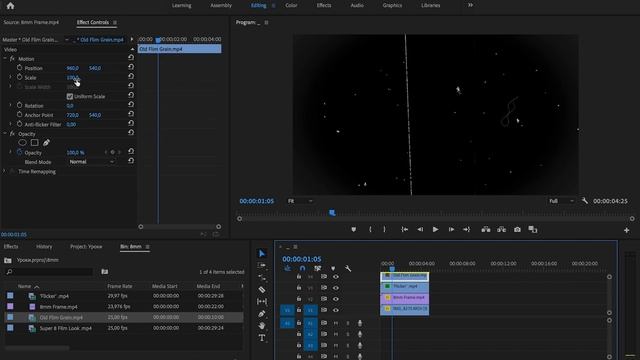Switch to the Audio workspace

357,5
